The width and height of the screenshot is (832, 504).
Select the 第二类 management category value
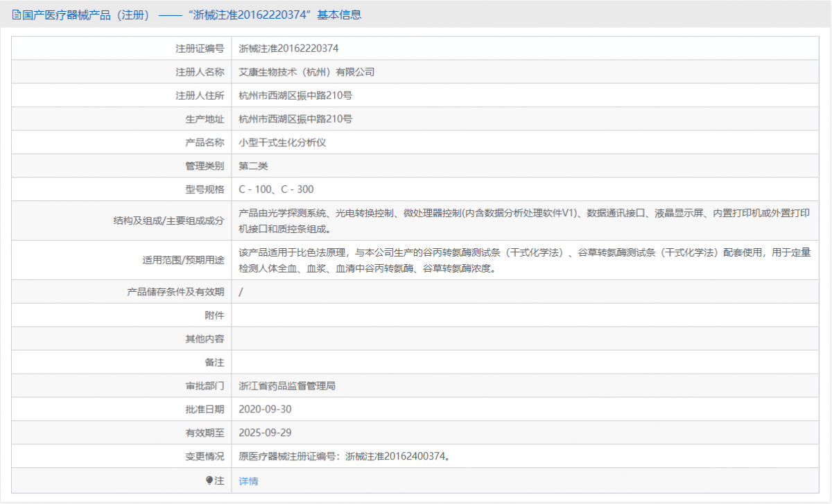253,166
